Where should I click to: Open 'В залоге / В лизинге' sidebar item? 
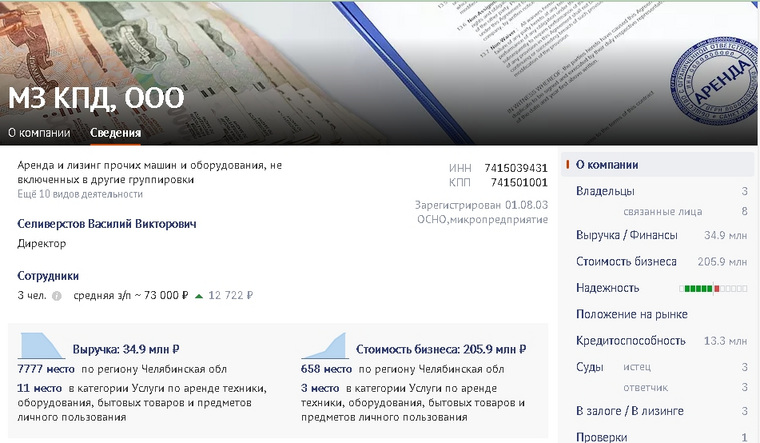[x=630, y=411]
